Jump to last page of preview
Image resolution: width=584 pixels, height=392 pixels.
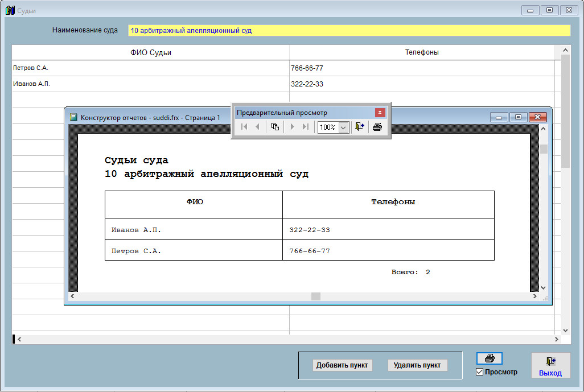tap(305, 127)
